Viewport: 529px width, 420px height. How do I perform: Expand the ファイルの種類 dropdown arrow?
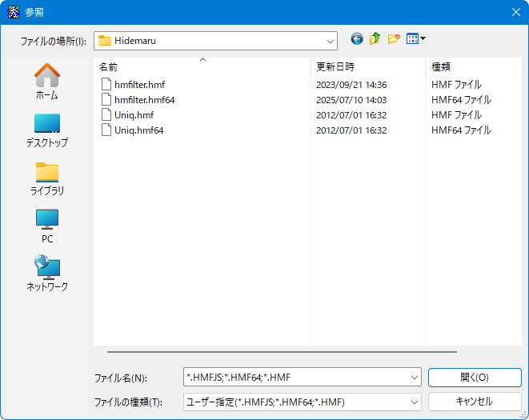click(x=415, y=402)
